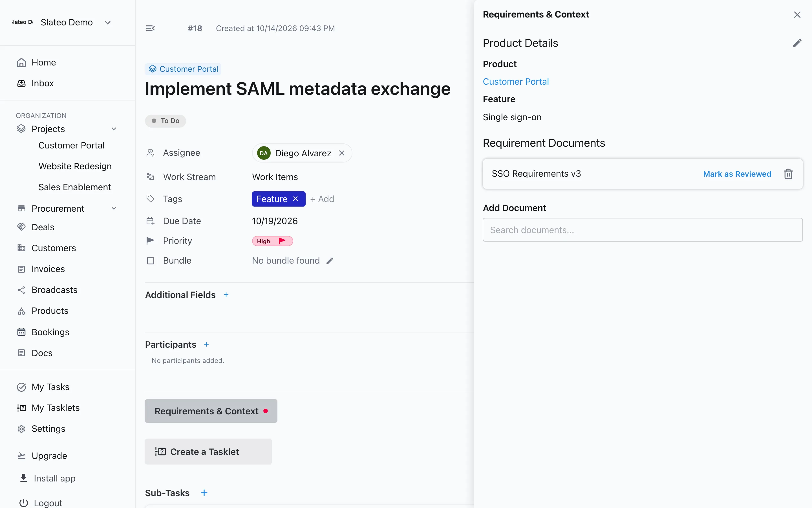The height and width of the screenshot is (508, 812).
Task: Change the To Do status
Action: point(166,121)
